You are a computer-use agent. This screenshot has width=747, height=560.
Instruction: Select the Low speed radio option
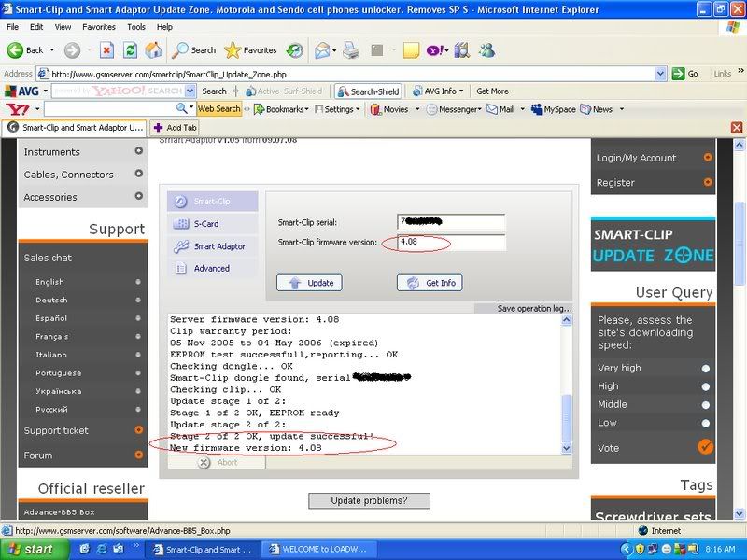706,423
